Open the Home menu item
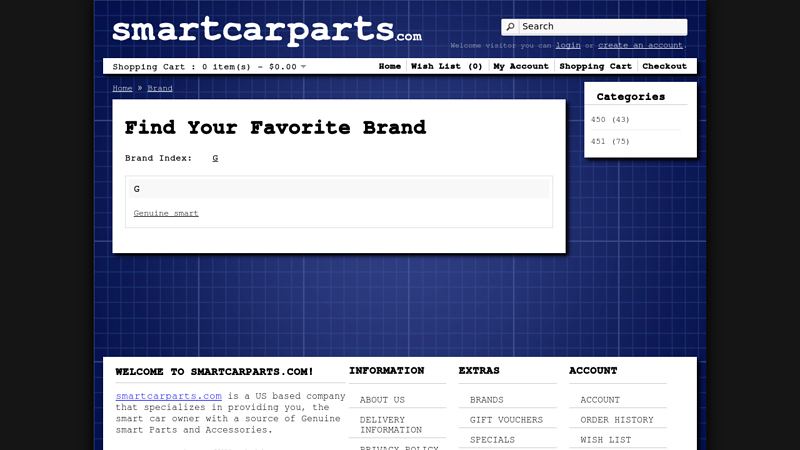This screenshot has width=800, height=450. [x=389, y=66]
